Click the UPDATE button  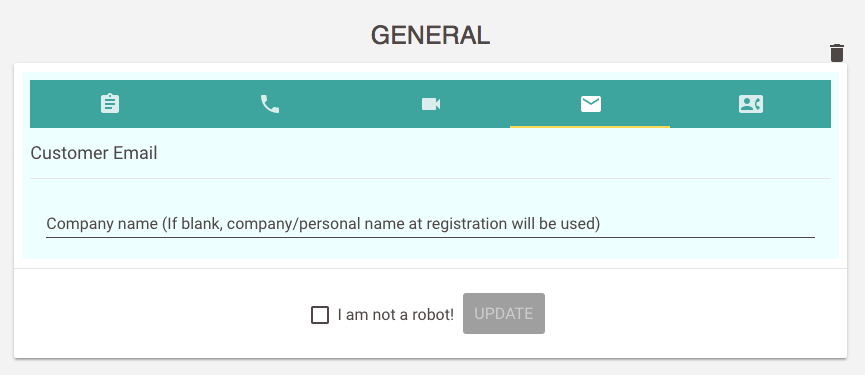tap(504, 313)
